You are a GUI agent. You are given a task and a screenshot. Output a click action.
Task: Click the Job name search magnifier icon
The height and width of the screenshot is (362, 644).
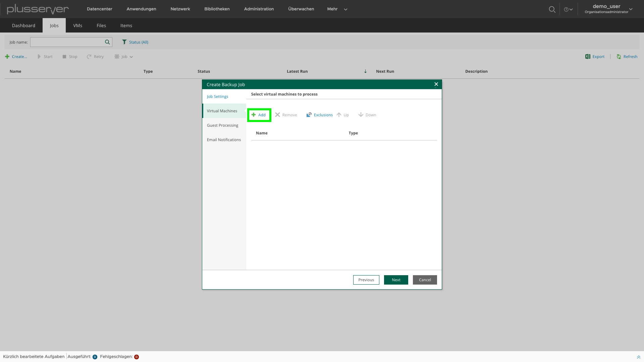[x=107, y=42]
